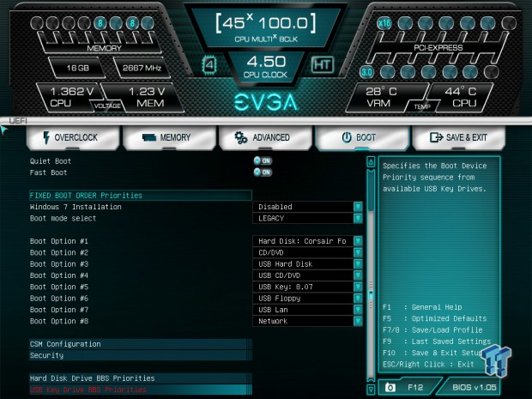The height and width of the screenshot is (399, 532).
Task: Click the 4.50 CPU CLOCK readout
Action: point(266,67)
